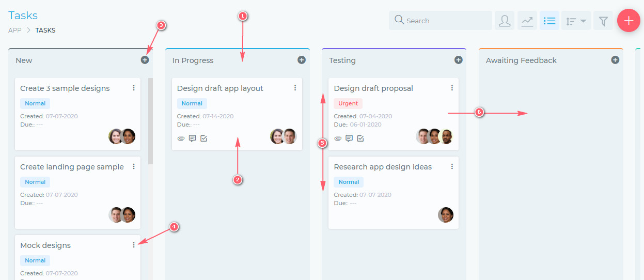
Task: Add a task in Awaiting Feedback column
Action: pos(615,60)
